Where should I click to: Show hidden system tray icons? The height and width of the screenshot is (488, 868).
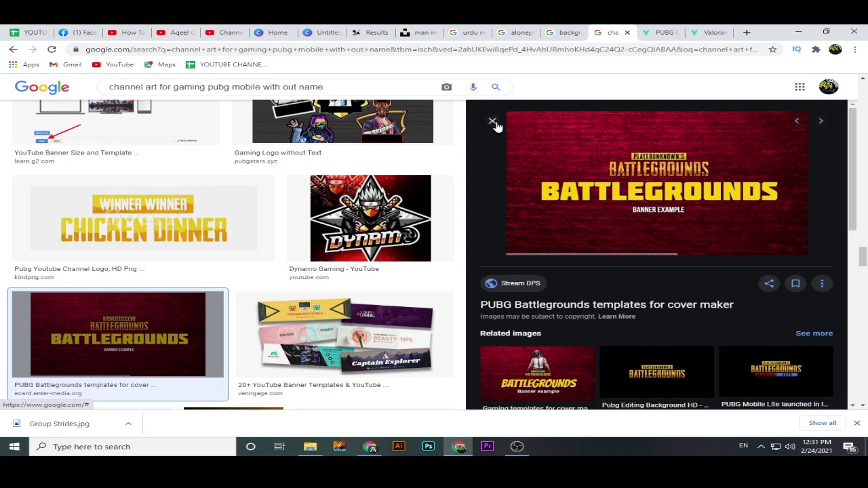coord(761,446)
